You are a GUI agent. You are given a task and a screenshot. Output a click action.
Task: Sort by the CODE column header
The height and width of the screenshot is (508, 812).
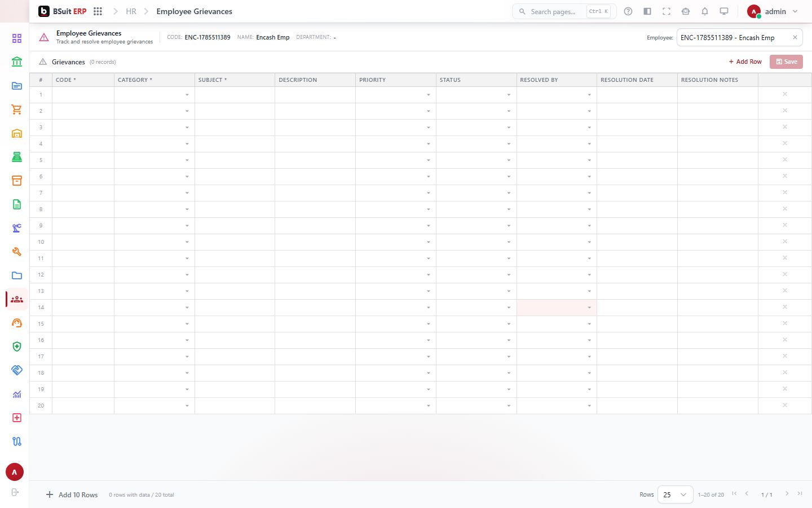pos(83,80)
